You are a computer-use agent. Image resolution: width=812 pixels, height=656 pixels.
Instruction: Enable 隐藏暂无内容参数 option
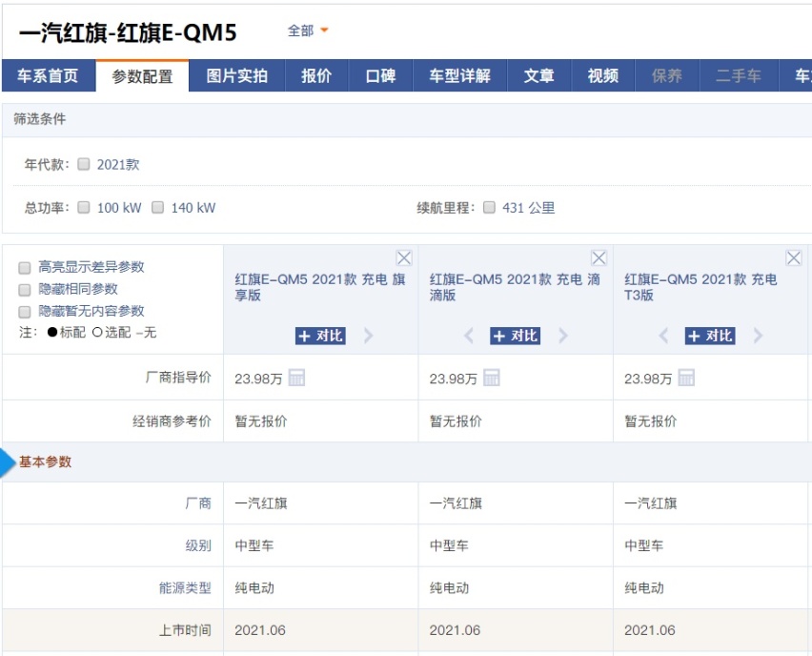click(x=25, y=312)
